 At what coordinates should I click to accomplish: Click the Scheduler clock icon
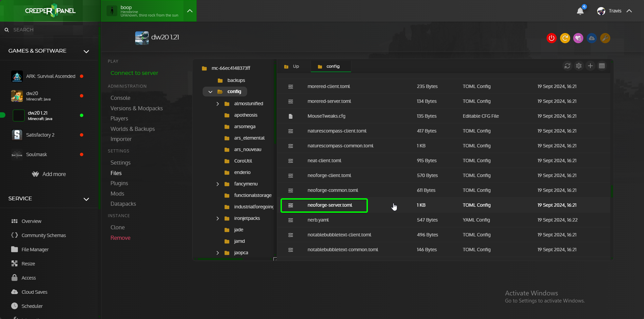click(14, 306)
